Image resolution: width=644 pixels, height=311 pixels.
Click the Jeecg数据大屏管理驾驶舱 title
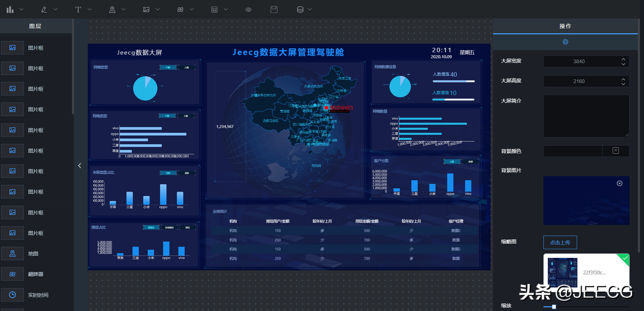pyautogui.click(x=288, y=52)
